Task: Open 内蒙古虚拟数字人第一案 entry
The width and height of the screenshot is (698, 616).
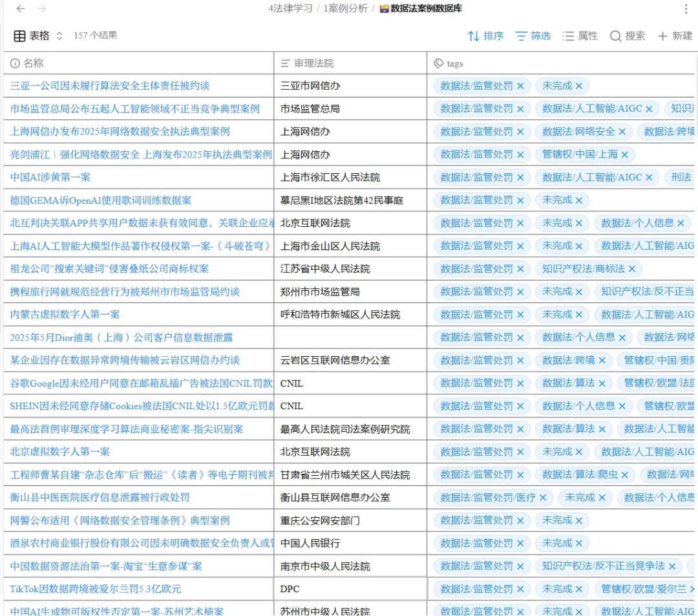Action: 65,315
